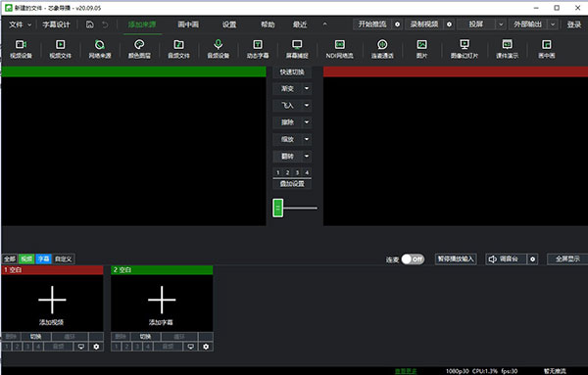588x375 pixels.
Task: Click the 开始推流 start streaming button
Action: point(372,24)
